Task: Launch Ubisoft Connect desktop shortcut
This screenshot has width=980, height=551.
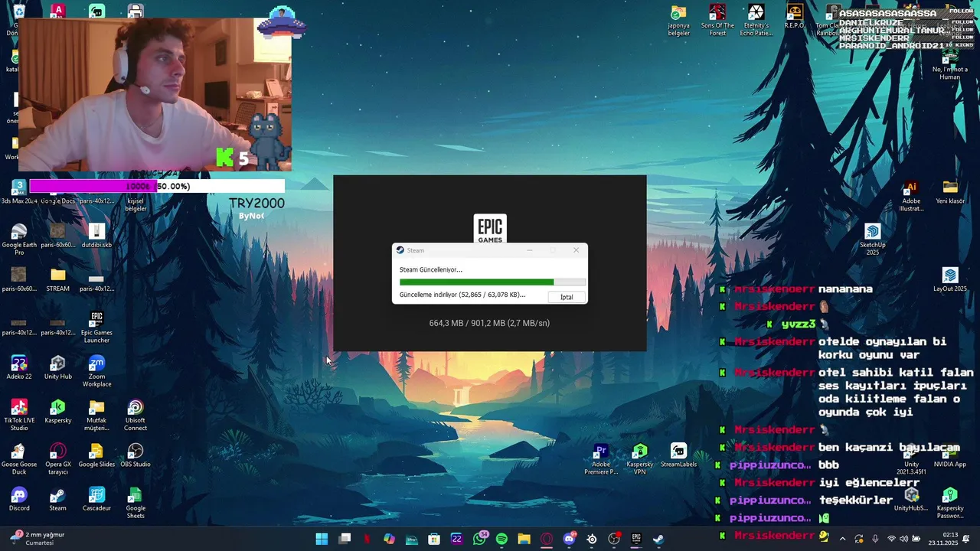Action: coord(136,415)
